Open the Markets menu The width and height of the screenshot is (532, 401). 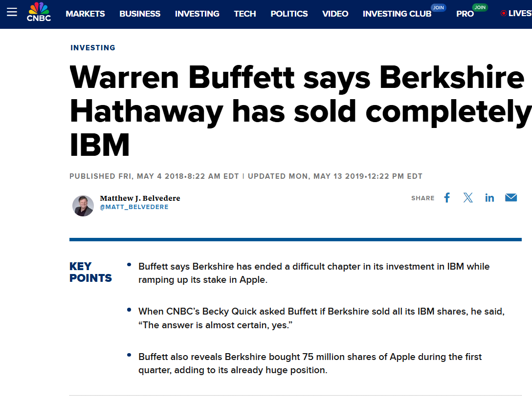click(x=85, y=14)
